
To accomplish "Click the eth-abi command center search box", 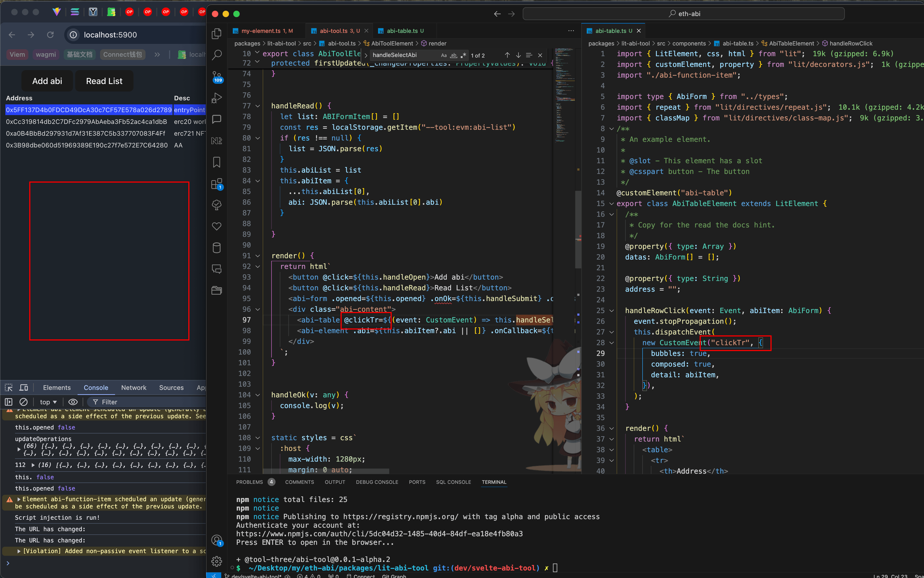I will click(x=683, y=14).
